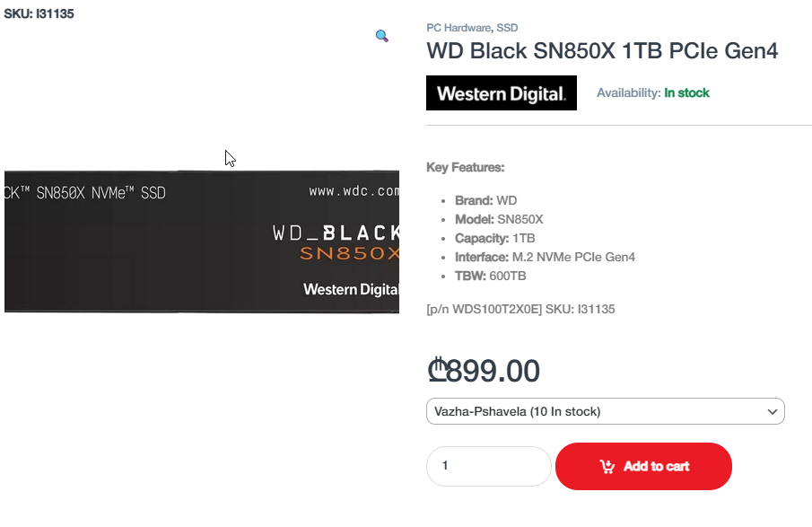Click the Key Features heading
Screen dimensions: 812x527
(x=465, y=167)
